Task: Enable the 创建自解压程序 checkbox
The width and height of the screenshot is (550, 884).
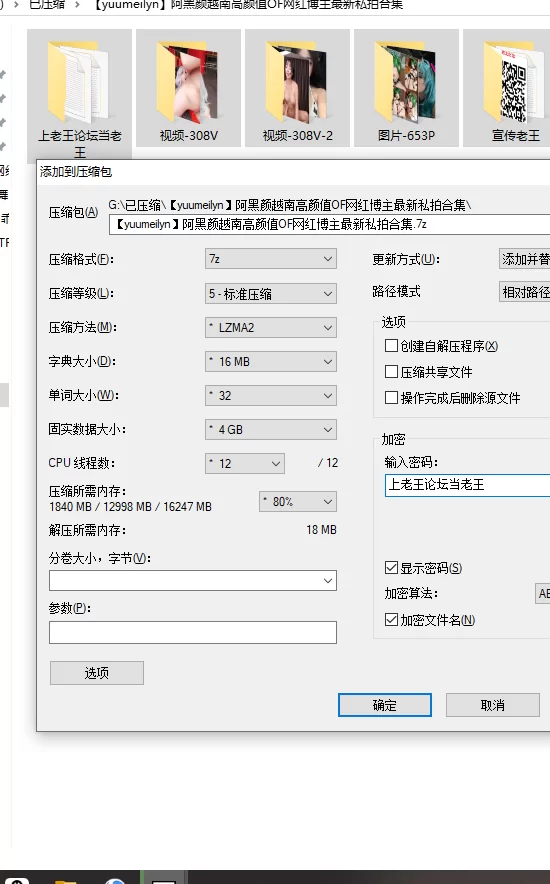Action: pos(391,346)
